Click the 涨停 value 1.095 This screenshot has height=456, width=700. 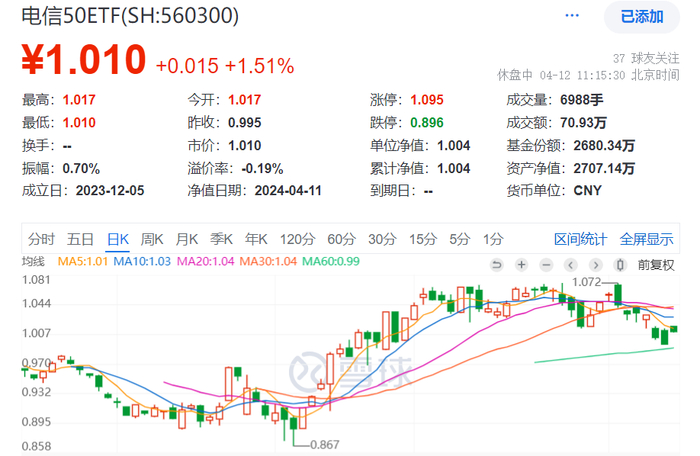point(427,100)
